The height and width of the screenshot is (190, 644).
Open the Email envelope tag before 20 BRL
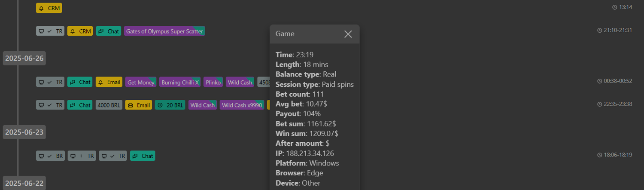point(139,105)
